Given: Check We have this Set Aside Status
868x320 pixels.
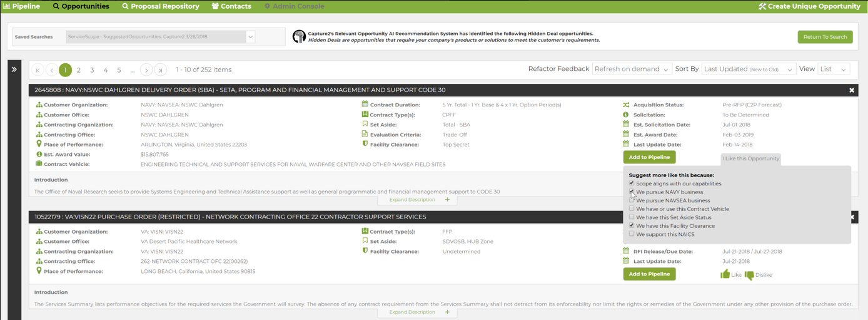Looking at the screenshot, I should pos(632,217).
